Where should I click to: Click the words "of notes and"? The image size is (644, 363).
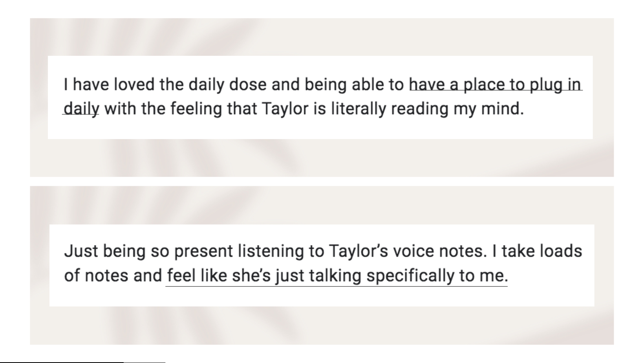(113, 275)
